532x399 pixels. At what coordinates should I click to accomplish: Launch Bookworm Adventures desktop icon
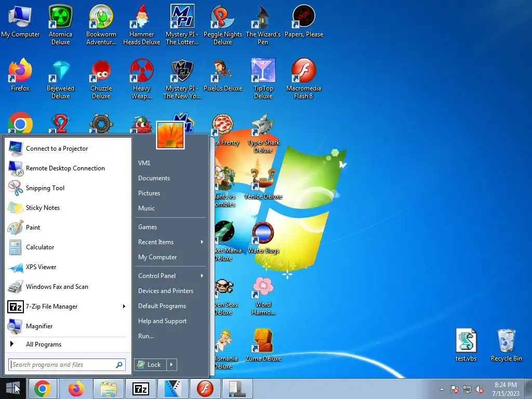point(101,25)
